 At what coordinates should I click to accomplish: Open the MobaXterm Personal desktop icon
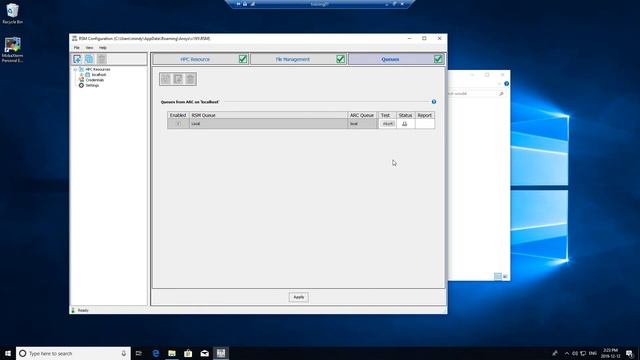pyautogui.click(x=12, y=50)
